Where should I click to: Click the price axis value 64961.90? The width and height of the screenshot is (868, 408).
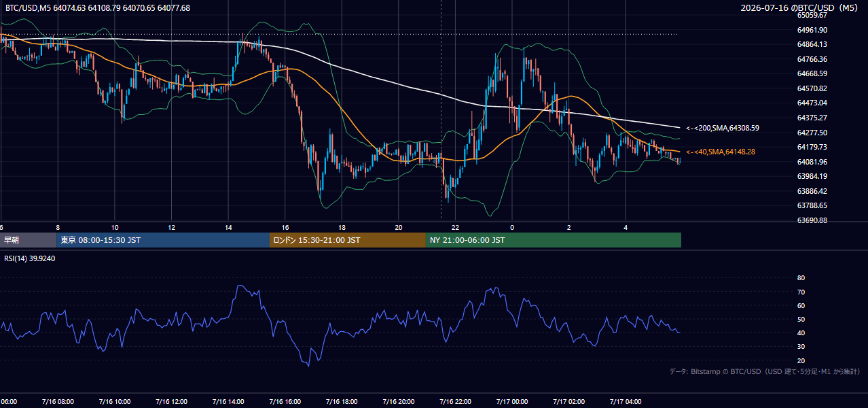[x=812, y=30]
